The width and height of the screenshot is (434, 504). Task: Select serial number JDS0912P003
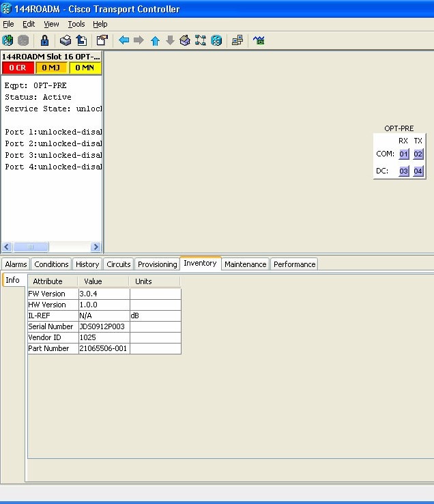(104, 326)
